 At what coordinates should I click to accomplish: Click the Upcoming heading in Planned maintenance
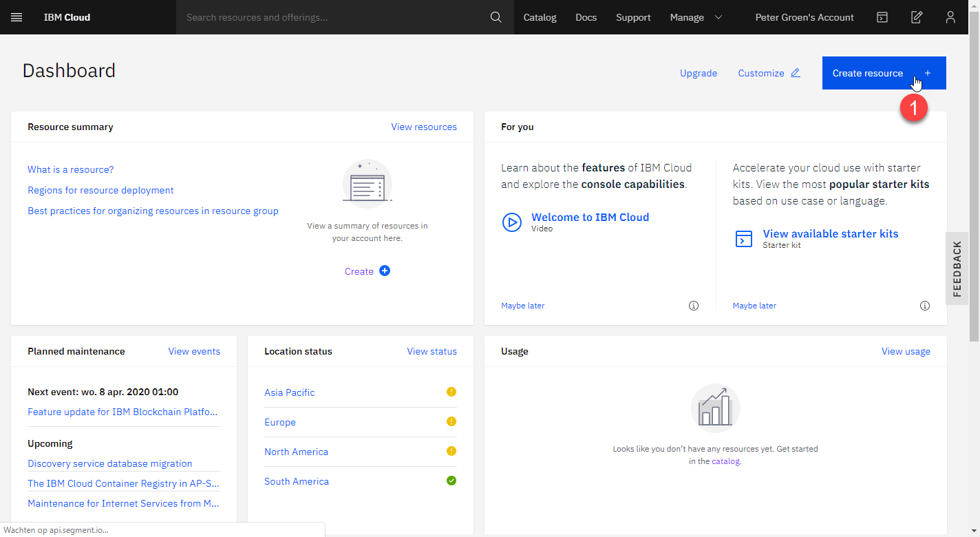pos(50,443)
